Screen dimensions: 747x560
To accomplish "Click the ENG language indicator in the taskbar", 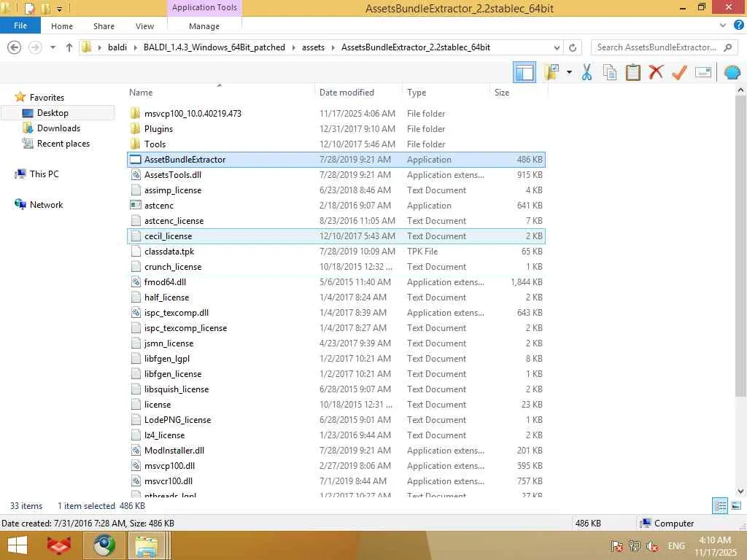I will click(676, 545).
